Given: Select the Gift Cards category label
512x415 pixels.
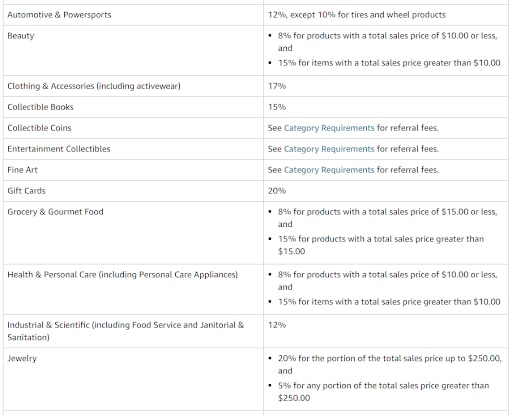Looking at the screenshot, I should 26,191.
